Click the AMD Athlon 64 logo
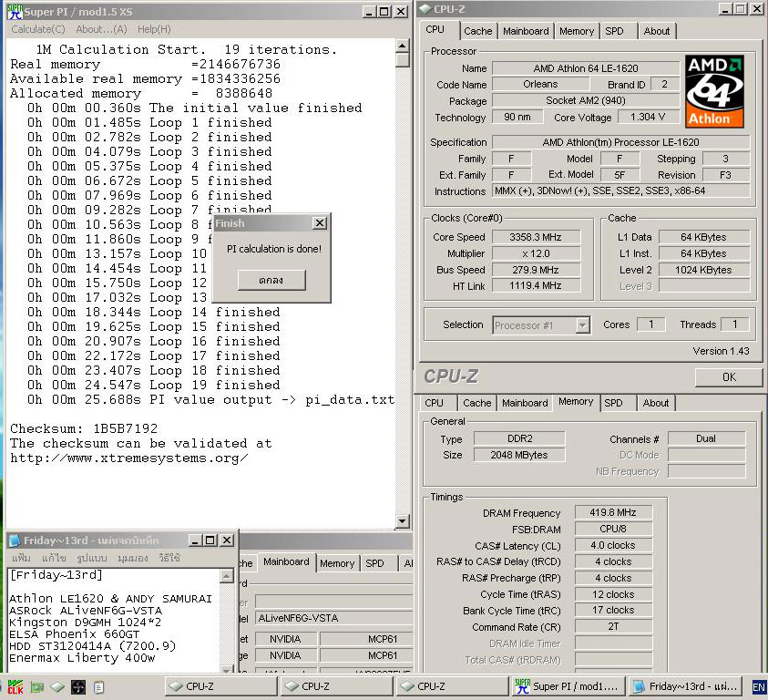The height and width of the screenshot is (700, 768). pos(714,91)
